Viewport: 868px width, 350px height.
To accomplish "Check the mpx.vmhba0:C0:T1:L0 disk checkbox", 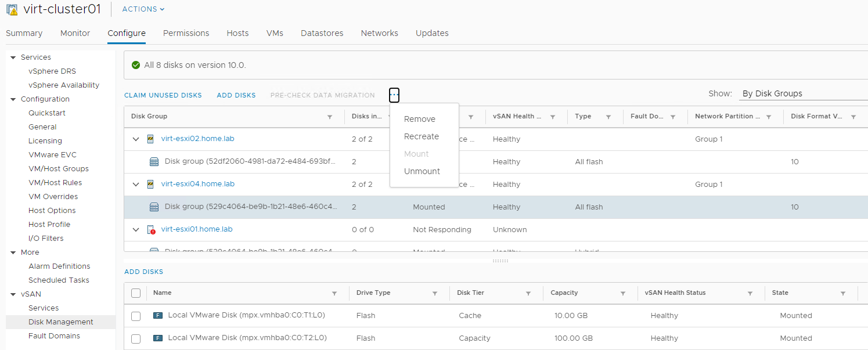I will (136, 316).
